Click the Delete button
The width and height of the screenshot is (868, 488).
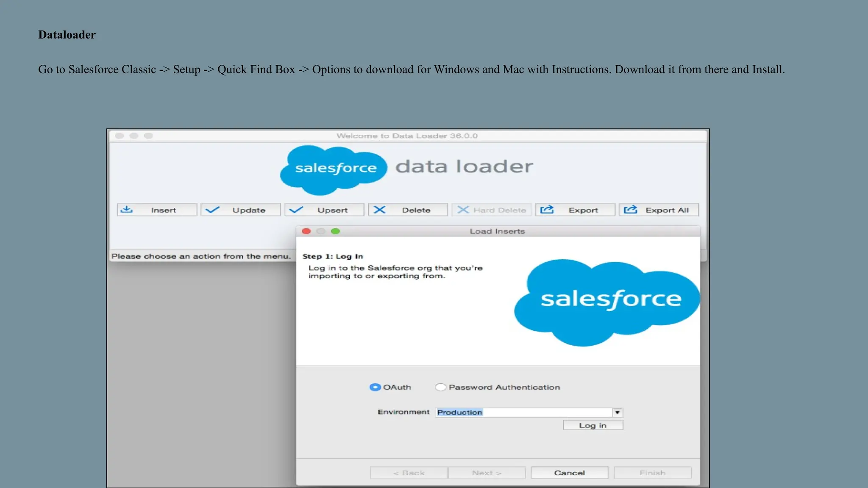pos(408,210)
